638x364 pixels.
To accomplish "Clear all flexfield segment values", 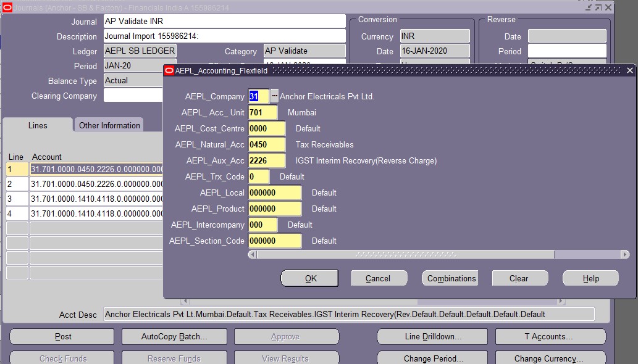I will (519, 278).
